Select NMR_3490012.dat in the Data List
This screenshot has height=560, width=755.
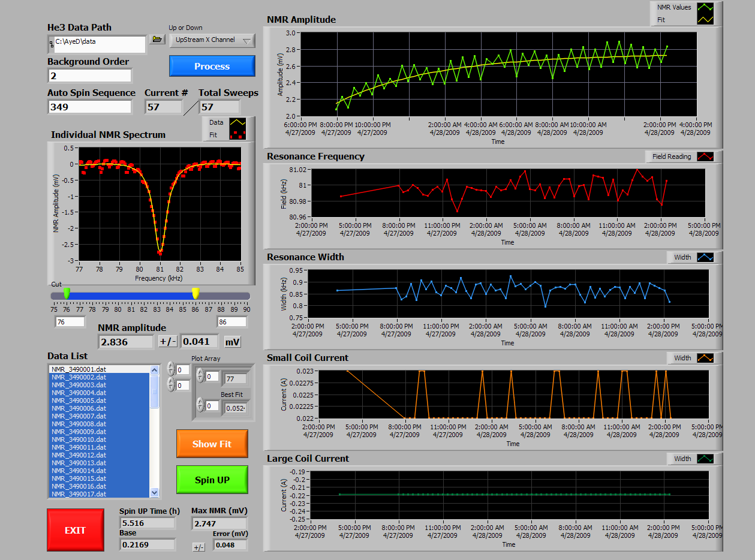[x=99, y=455]
